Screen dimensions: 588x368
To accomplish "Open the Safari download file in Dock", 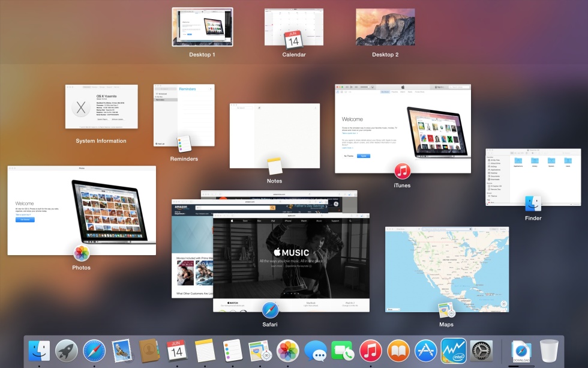I will (521, 352).
